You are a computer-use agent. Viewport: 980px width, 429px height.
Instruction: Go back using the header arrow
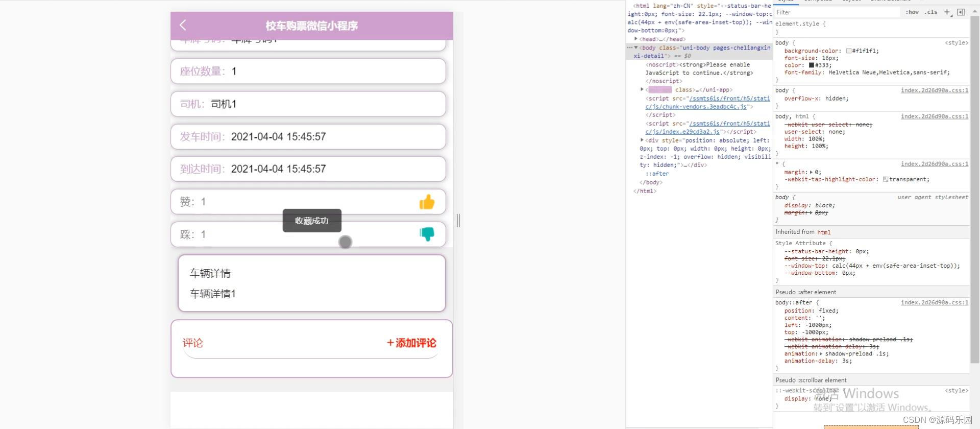(x=183, y=25)
